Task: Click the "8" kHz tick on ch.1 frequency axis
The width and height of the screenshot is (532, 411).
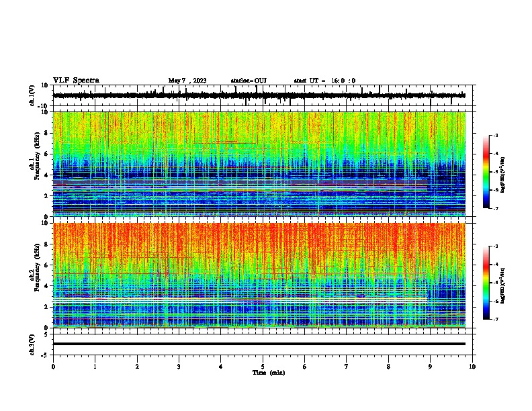Action: 47,133
